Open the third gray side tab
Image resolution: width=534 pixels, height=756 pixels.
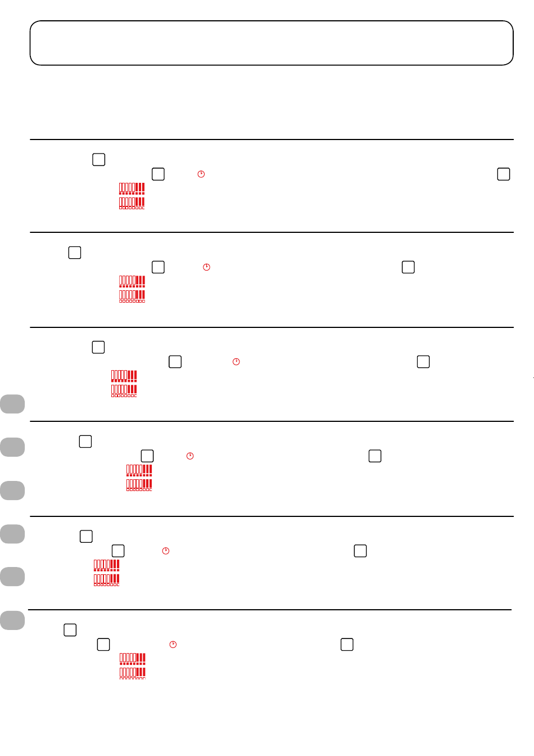(12, 490)
